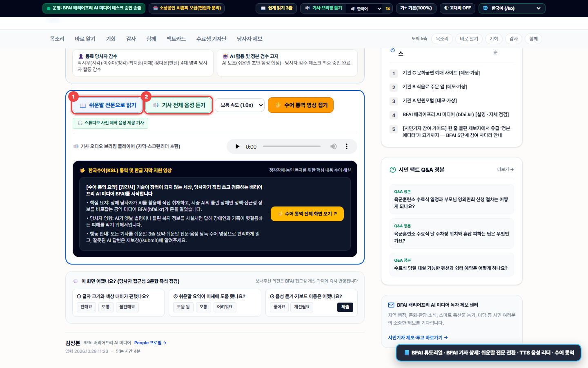The image size is (588, 368).
Task: Open 수어 통역 전체 화면 보기
Action: click(x=307, y=214)
